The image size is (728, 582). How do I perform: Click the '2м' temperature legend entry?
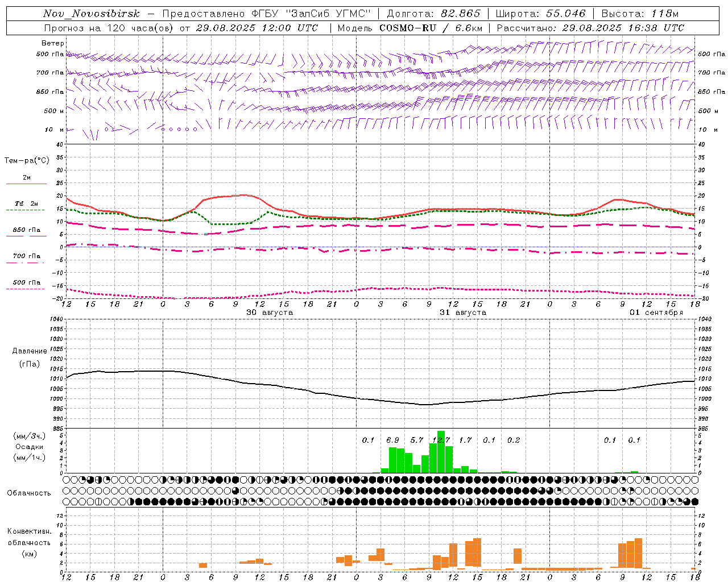click(x=27, y=178)
